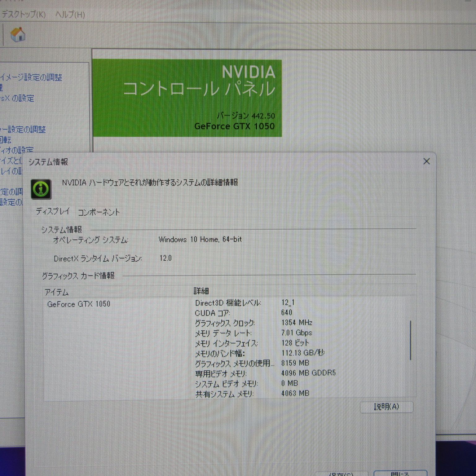This screenshot has width=476, height=476.
Task: Switch to the ディスプレイ tab
Action: tap(53, 211)
